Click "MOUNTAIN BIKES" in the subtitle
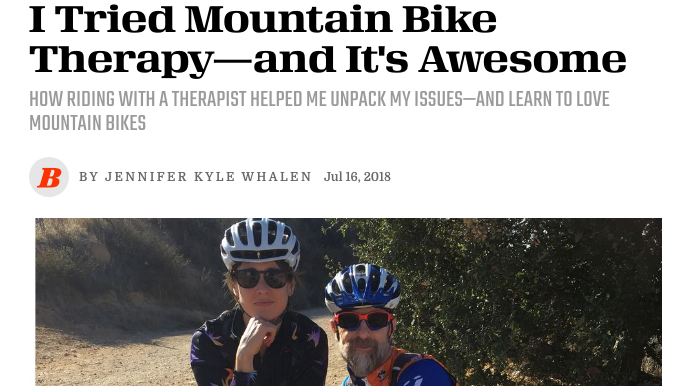This screenshot has width=686, height=386. tap(88, 123)
